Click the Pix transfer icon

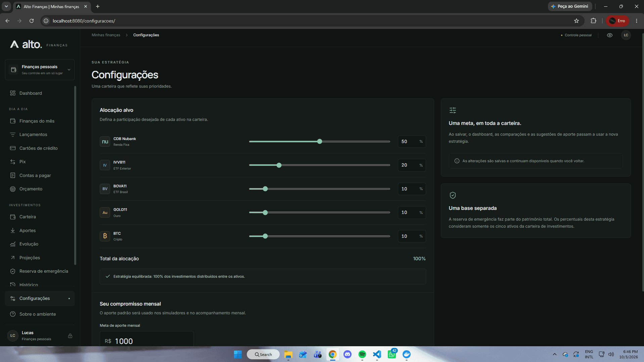click(x=13, y=162)
